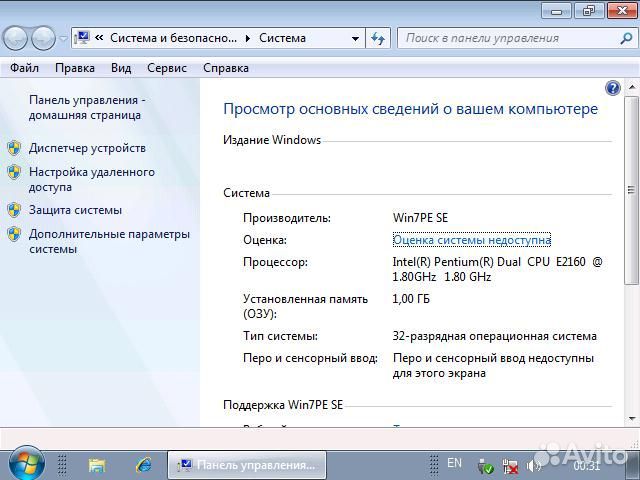640x480 pixels.
Task: Close the System window
Action: point(622,11)
